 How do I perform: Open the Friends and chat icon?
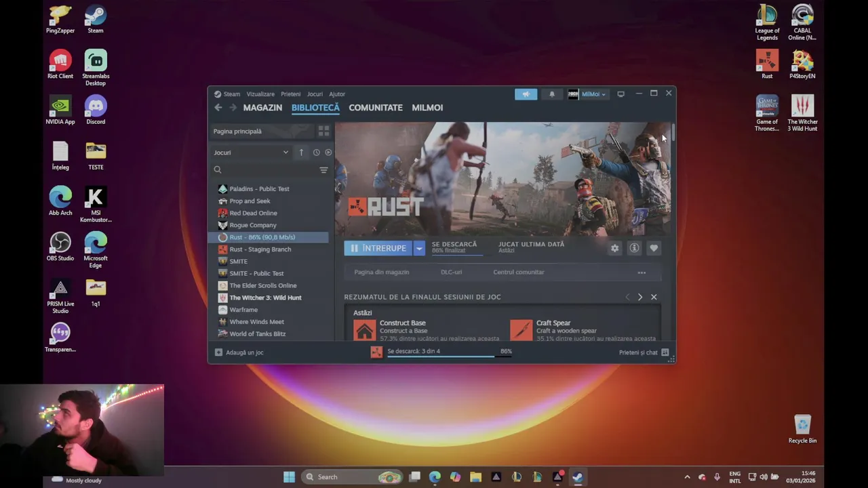[665, 352]
